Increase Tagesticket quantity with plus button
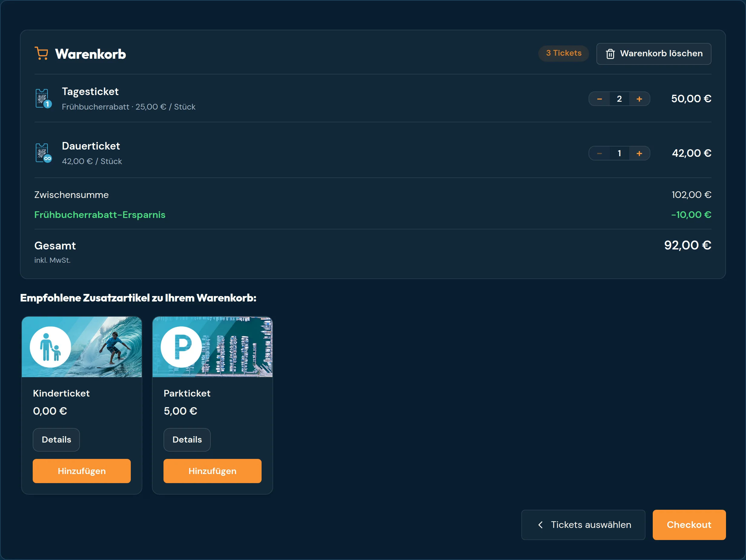The height and width of the screenshot is (560, 746). (x=639, y=99)
